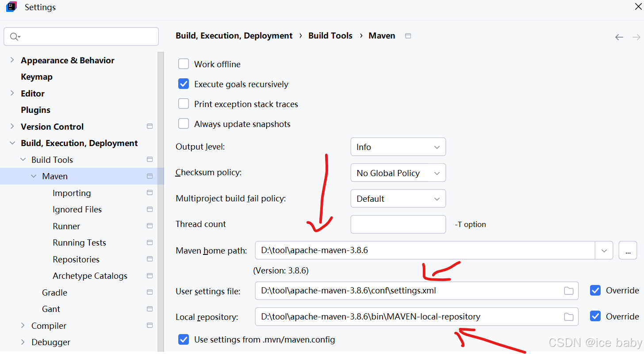The image size is (644, 354).
Task: Click the (Version: 3.8.6) label
Action: (281, 270)
